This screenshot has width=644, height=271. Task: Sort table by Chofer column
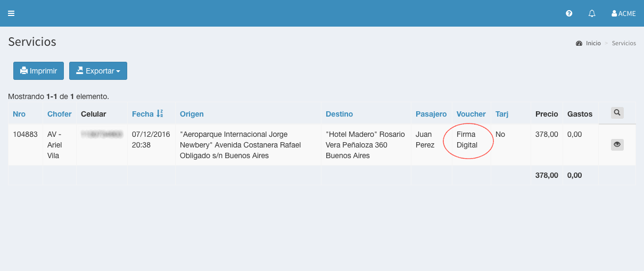click(x=59, y=114)
